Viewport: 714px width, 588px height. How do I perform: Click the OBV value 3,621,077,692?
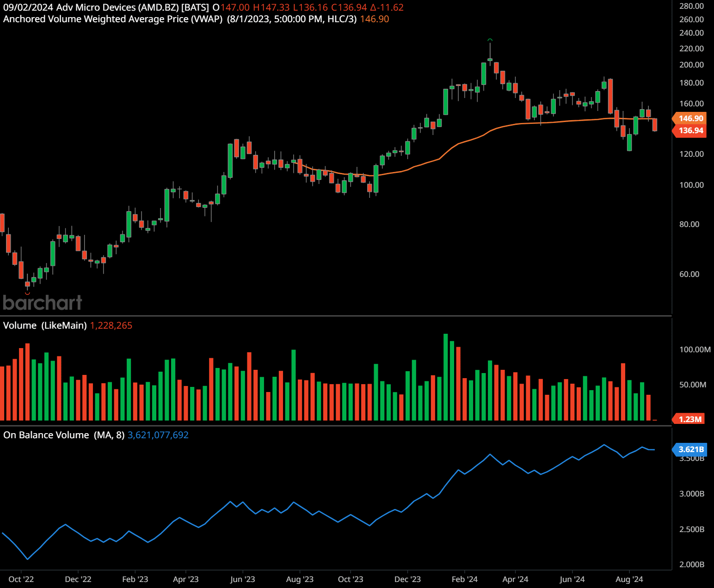[x=158, y=435]
